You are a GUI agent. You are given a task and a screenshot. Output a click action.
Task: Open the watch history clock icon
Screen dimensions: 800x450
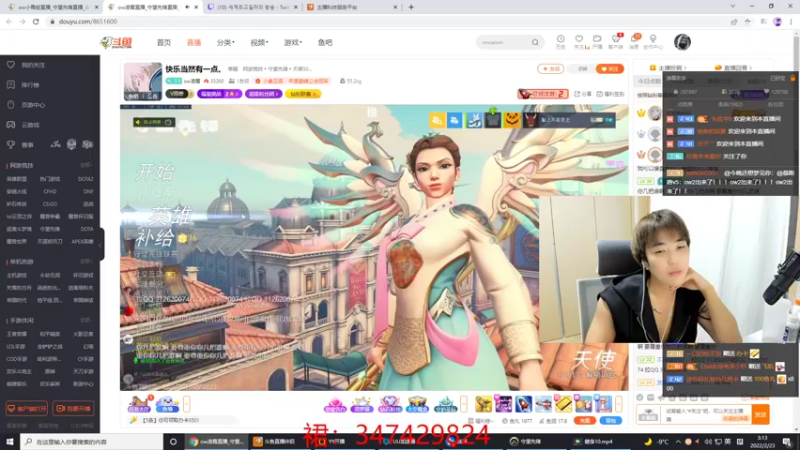click(560, 39)
